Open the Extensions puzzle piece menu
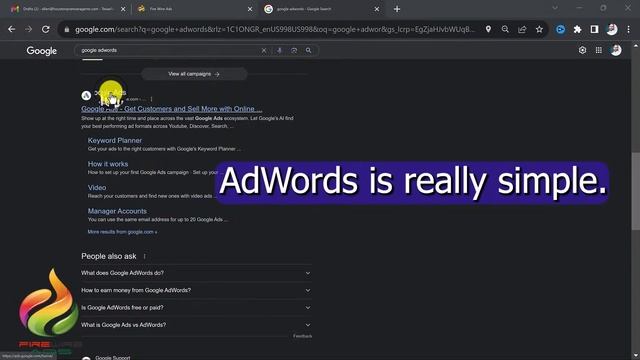Viewport: 640px width, 360px height. coord(578,29)
